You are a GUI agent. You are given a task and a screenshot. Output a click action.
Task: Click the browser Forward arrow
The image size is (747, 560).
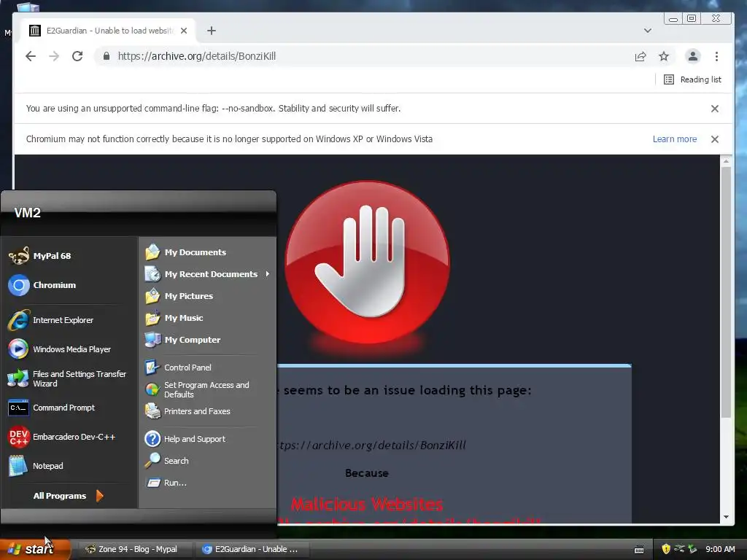(x=54, y=56)
